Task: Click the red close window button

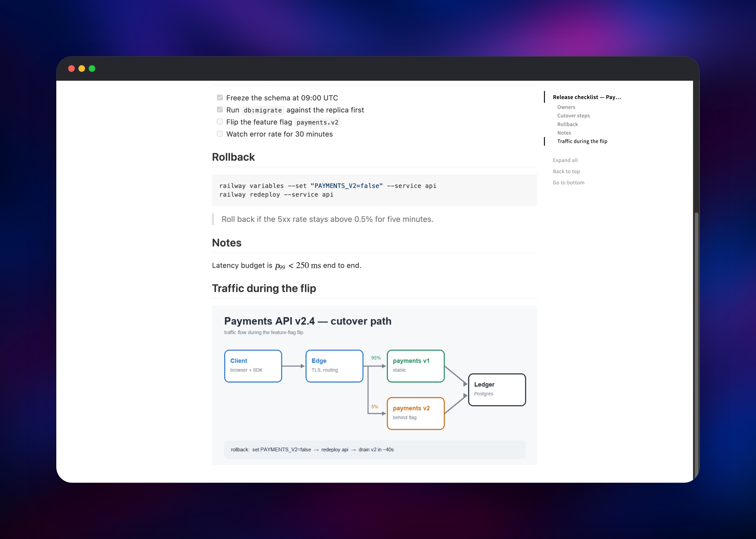Action: click(x=71, y=68)
